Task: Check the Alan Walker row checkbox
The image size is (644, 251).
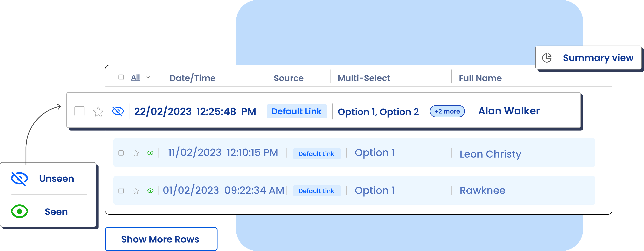Action: click(79, 111)
